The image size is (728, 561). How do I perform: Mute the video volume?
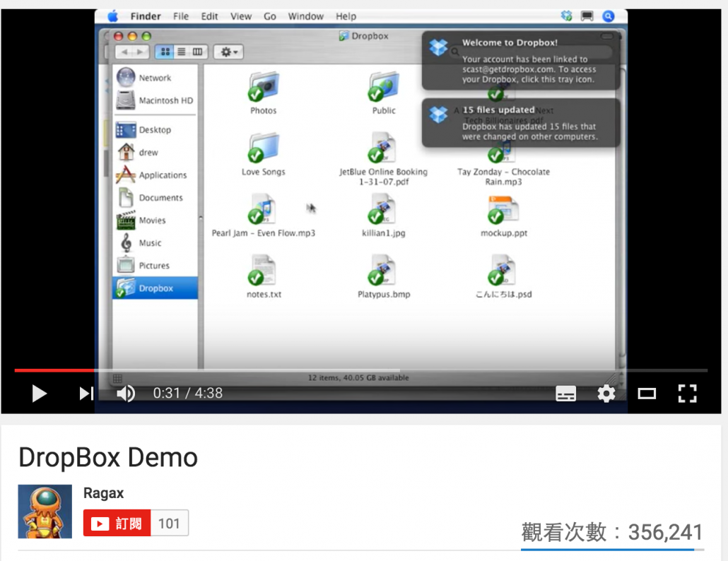pyautogui.click(x=125, y=394)
